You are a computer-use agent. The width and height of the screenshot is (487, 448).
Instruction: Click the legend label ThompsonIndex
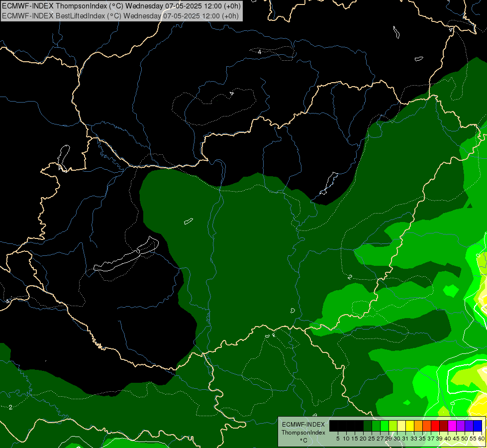[x=303, y=433]
